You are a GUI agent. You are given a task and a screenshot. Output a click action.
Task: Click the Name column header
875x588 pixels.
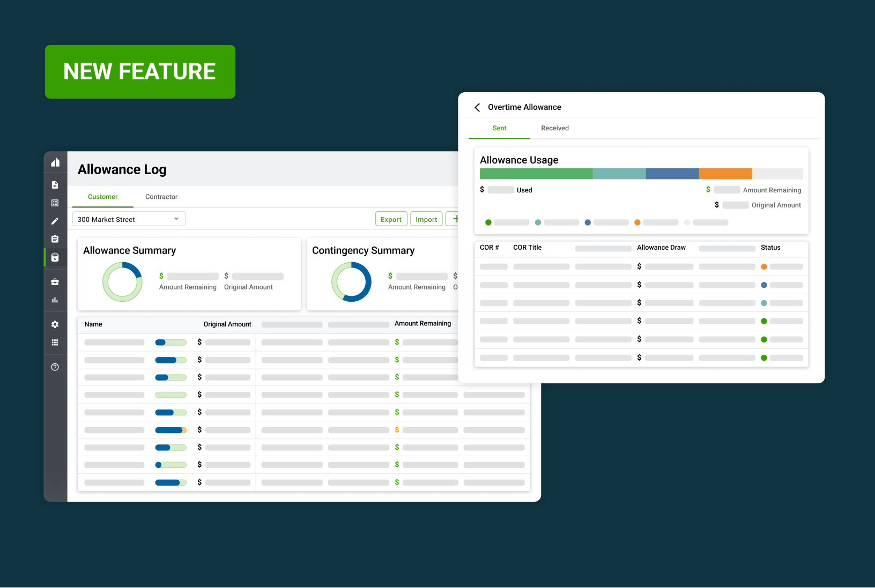[x=93, y=324]
